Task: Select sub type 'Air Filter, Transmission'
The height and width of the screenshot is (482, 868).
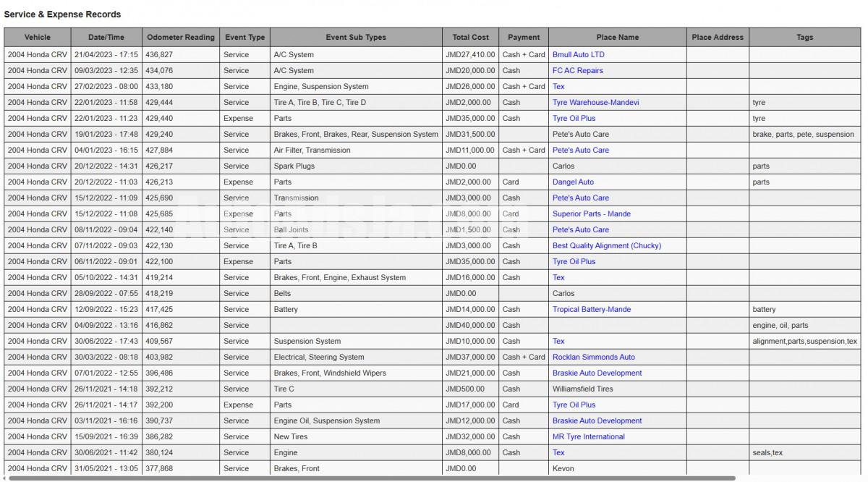Action: tap(312, 150)
